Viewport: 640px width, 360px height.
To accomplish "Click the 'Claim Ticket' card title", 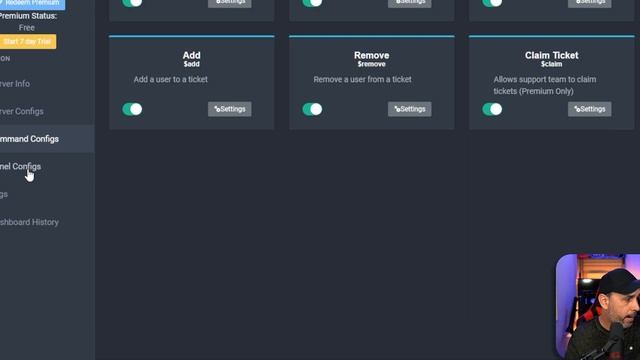I will click(x=551, y=55).
